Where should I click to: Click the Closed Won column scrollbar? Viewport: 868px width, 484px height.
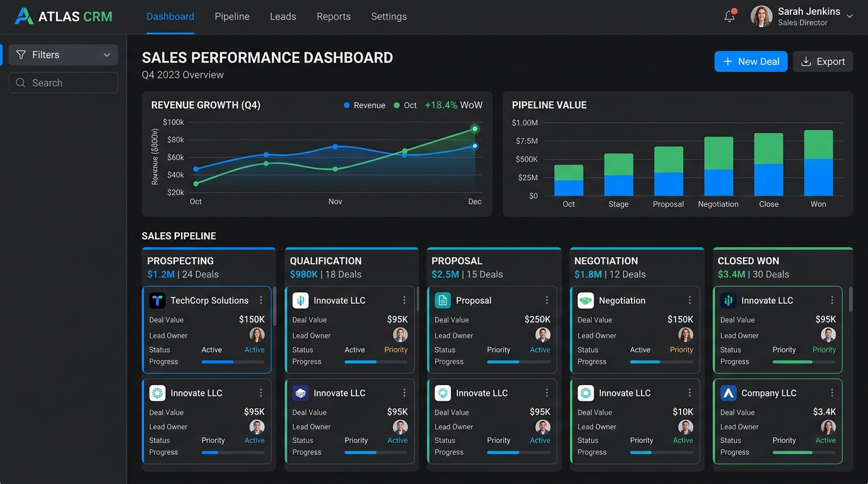tap(851, 299)
